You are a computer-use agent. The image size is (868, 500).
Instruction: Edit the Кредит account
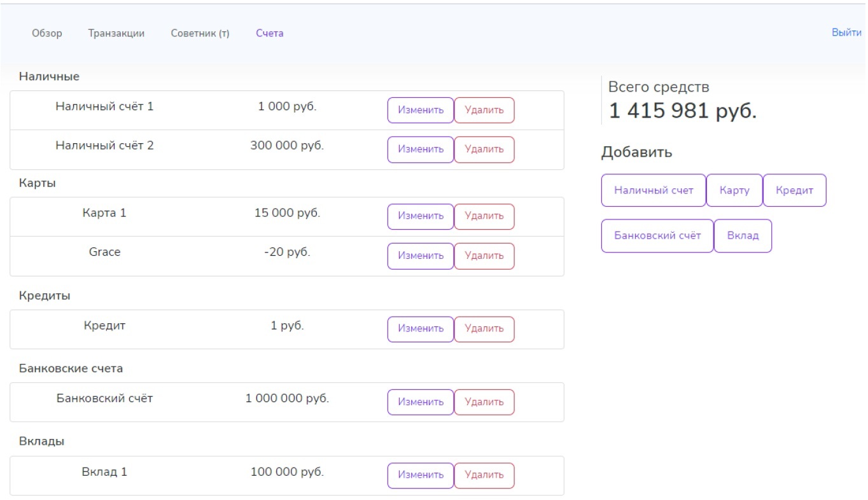tap(421, 329)
